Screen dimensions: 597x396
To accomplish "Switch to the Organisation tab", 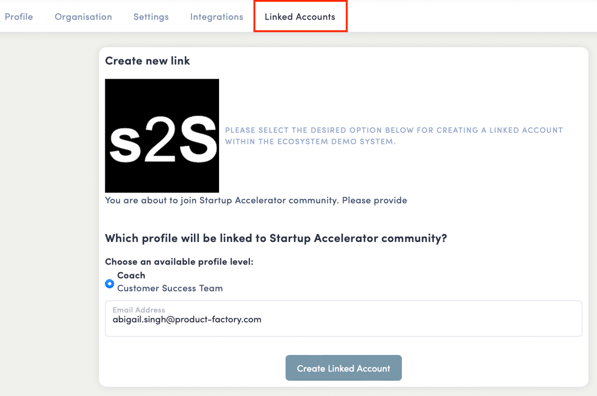I will [83, 17].
